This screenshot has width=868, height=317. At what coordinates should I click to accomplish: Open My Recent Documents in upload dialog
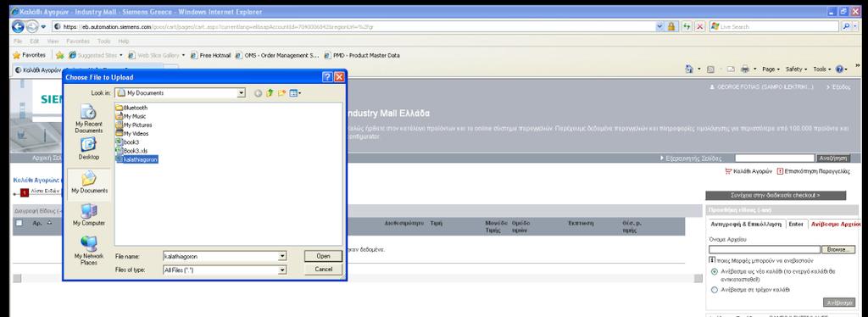click(x=88, y=118)
